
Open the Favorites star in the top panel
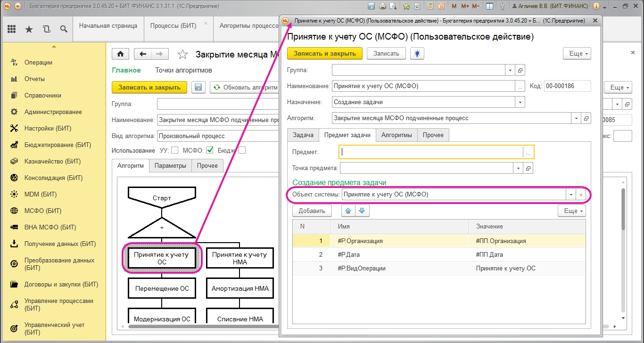pyautogui.click(x=29, y=29)
